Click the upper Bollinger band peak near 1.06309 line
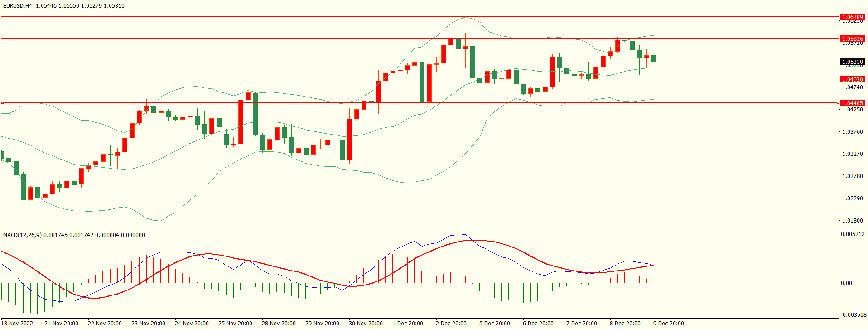Viewport: 868px width, 329px height. 465,18
